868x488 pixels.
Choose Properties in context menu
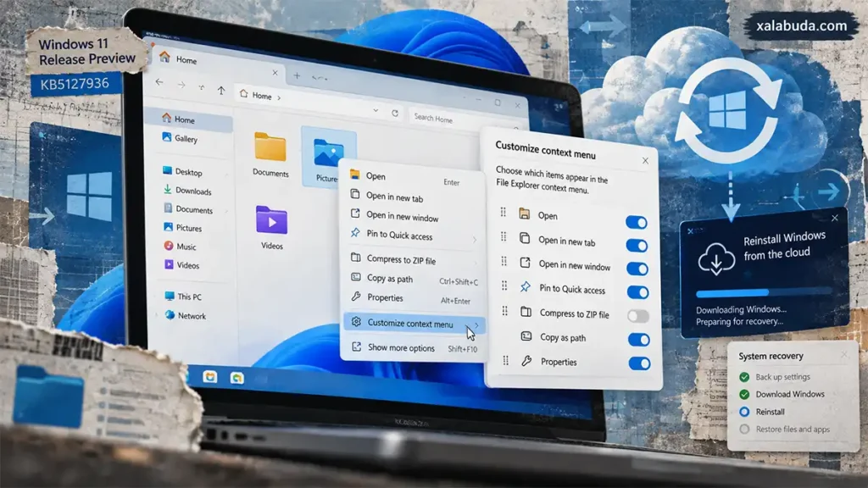(414, 299)
